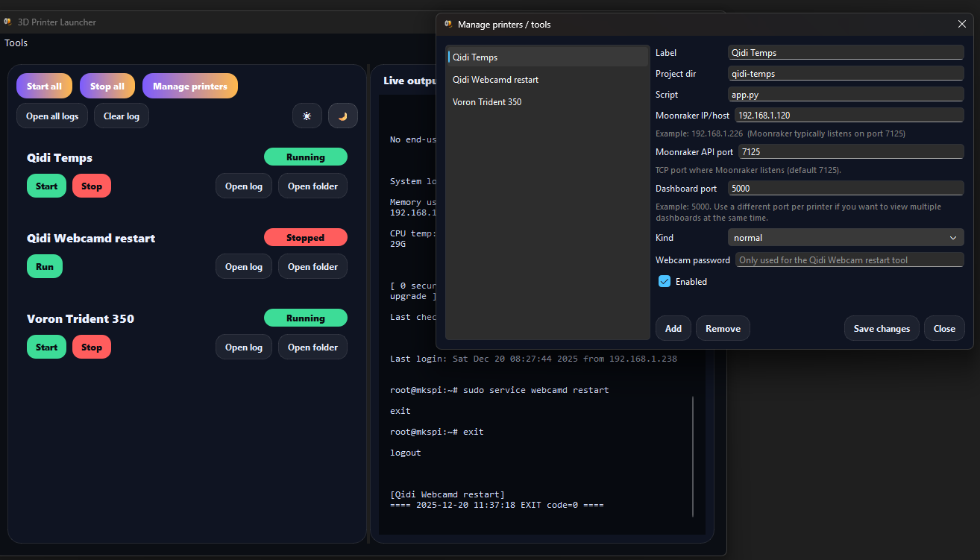The height and width of the screenshot is (560, 980).
Task: Open folder for Voron Trident 350
Action: (x=312, y=347)
